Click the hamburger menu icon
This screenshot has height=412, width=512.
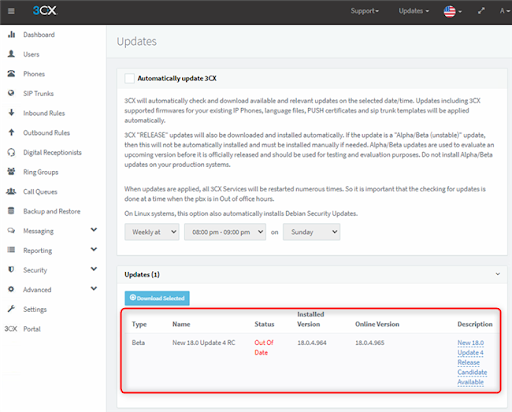click(11, 11)
